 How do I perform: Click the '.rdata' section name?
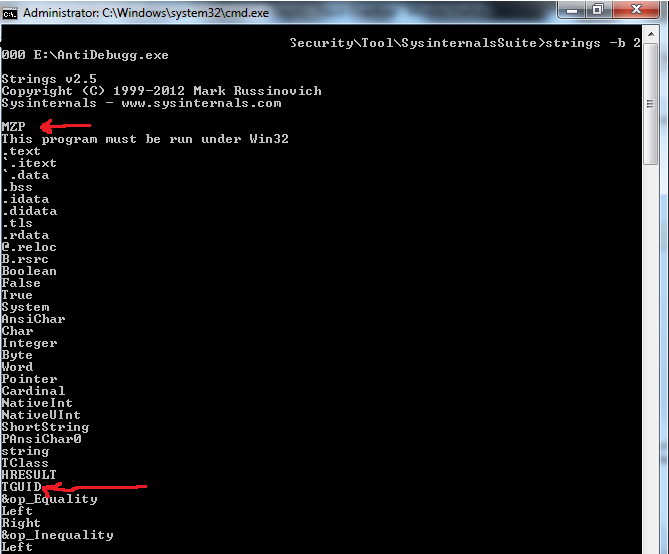(x=25, y=235)
